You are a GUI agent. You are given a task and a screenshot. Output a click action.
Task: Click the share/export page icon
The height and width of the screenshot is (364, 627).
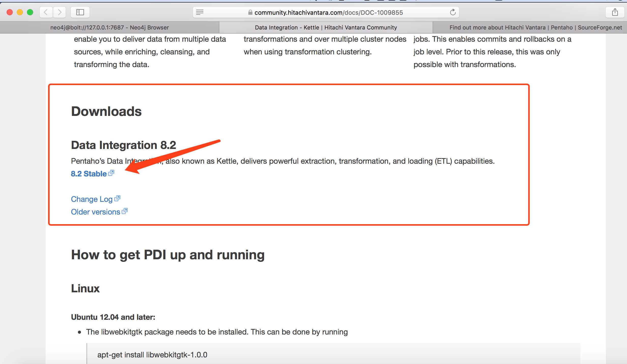pyautogui.click(x=615, y=12)
